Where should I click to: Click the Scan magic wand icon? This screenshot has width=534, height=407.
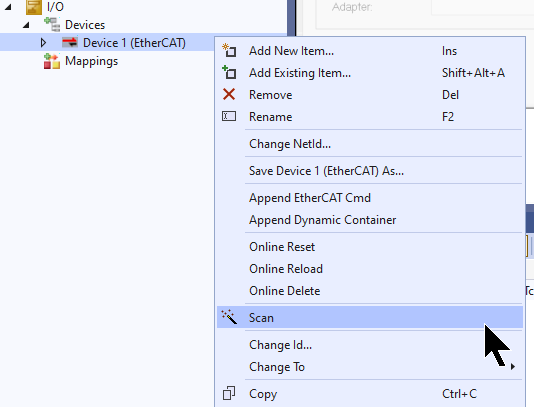click(229, 317)
